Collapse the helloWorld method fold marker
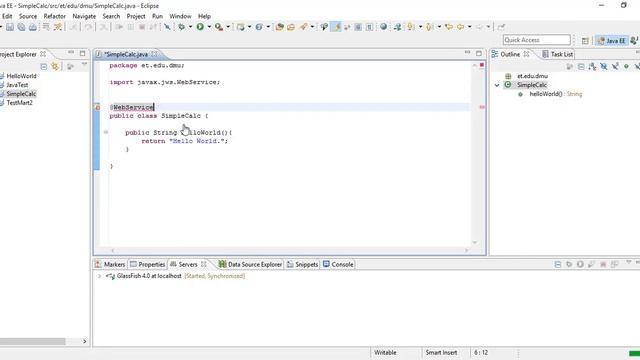The image size is (640, 360). [x=106, y=132]
